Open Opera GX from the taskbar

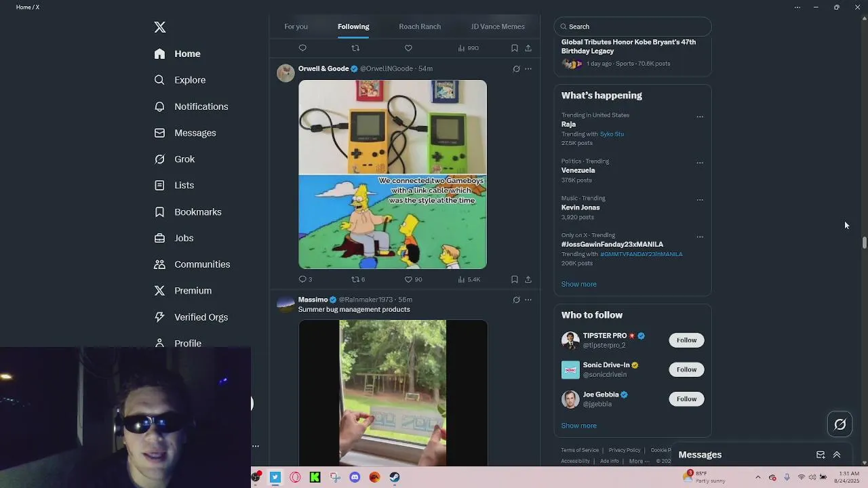pos(295,477)
